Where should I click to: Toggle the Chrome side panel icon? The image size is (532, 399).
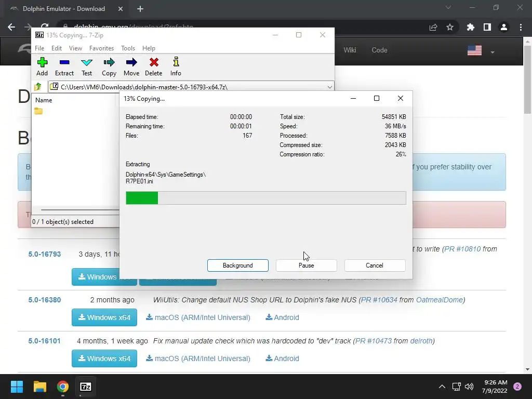point(487,27)
